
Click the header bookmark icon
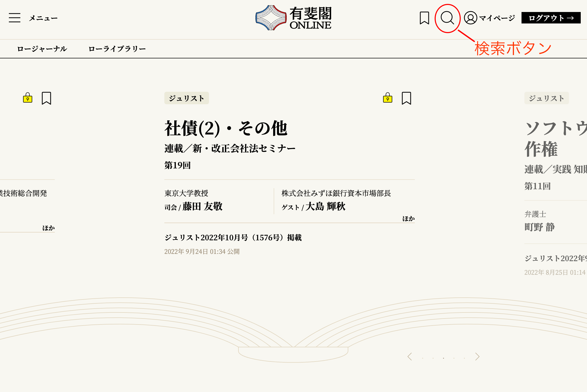(424, 18)
